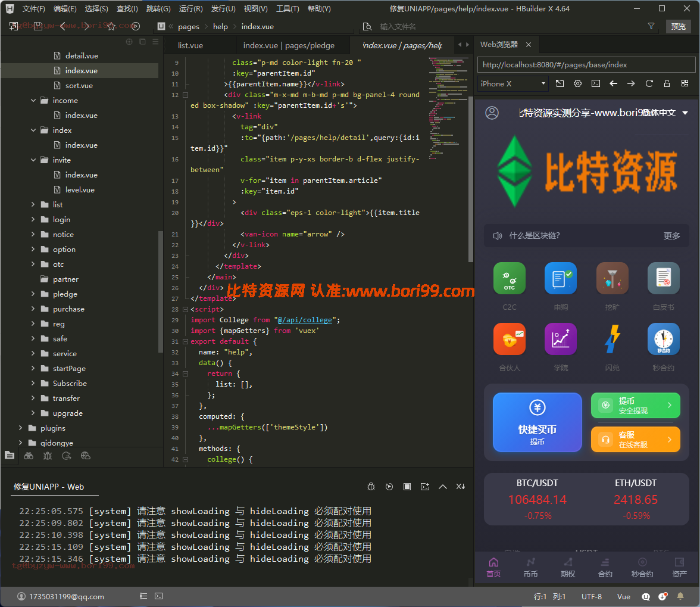Collapse the invite folder

(33, 160)
